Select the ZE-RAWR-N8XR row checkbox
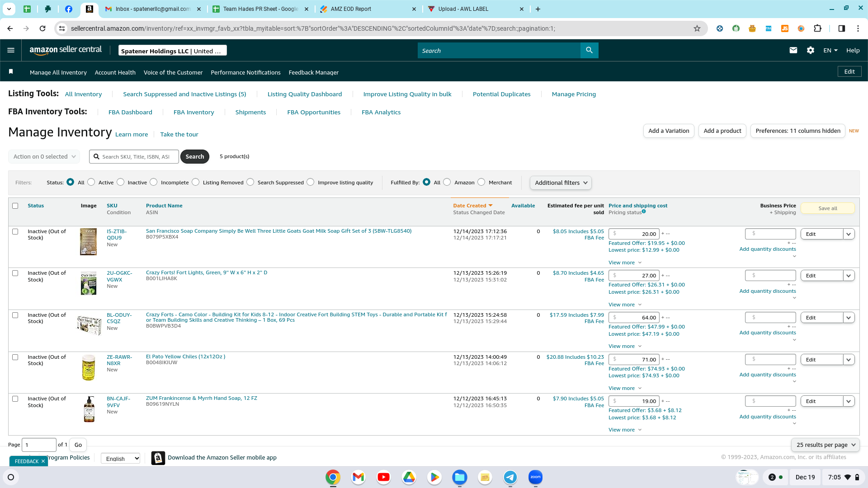Viewport: 868px width, 488px height. pyautogui.click(x=15, y=357)
